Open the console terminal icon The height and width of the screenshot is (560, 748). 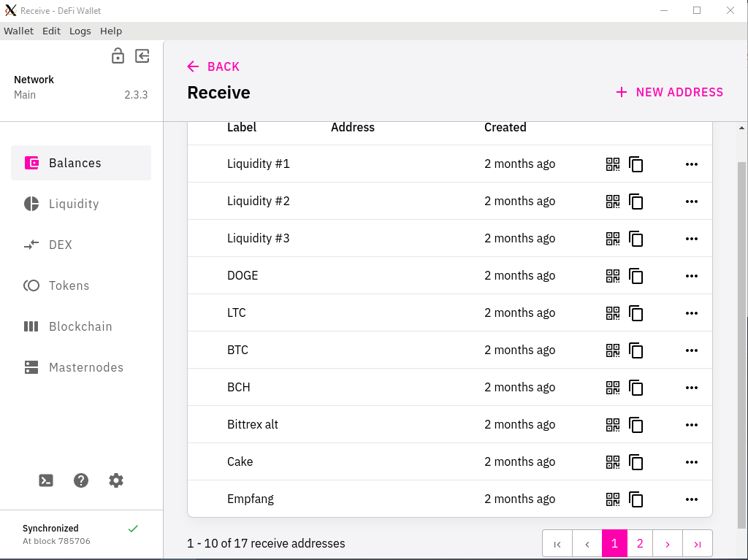46,480
